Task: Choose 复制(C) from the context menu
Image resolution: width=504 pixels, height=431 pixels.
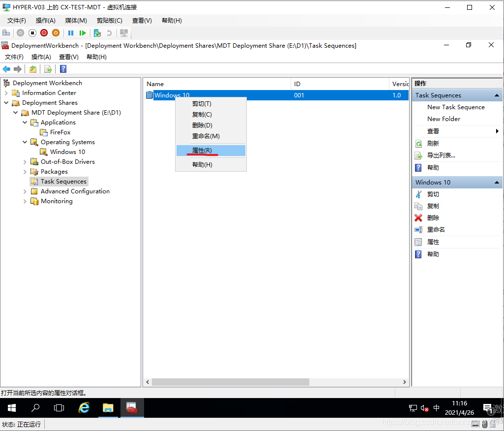Action: pos(211,115)
